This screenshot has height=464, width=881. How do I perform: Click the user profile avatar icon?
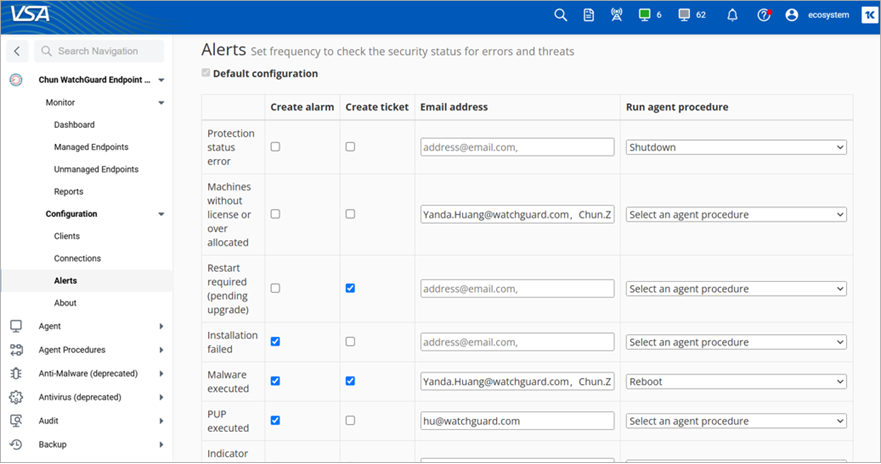coord(792,15)
